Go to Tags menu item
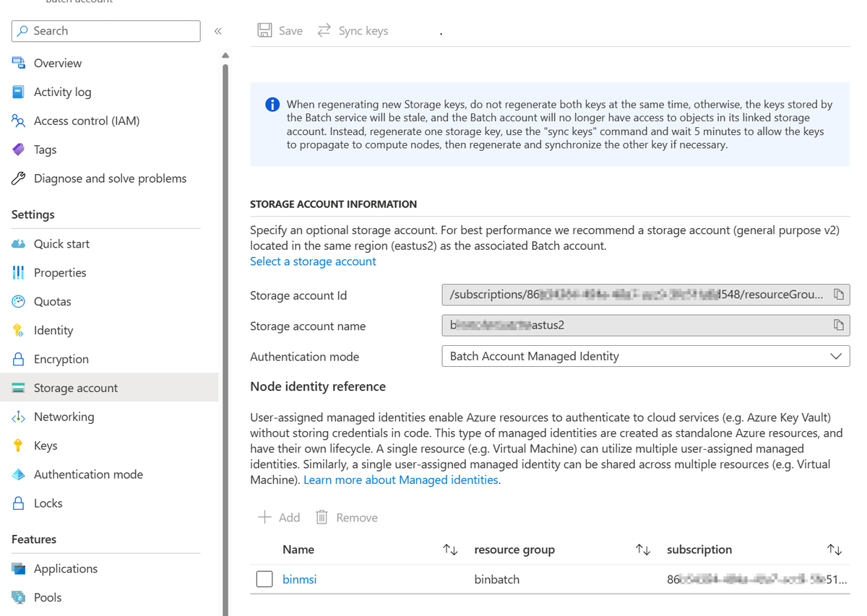Viewport: 867px width, 616px height. (x=45, y=149)
